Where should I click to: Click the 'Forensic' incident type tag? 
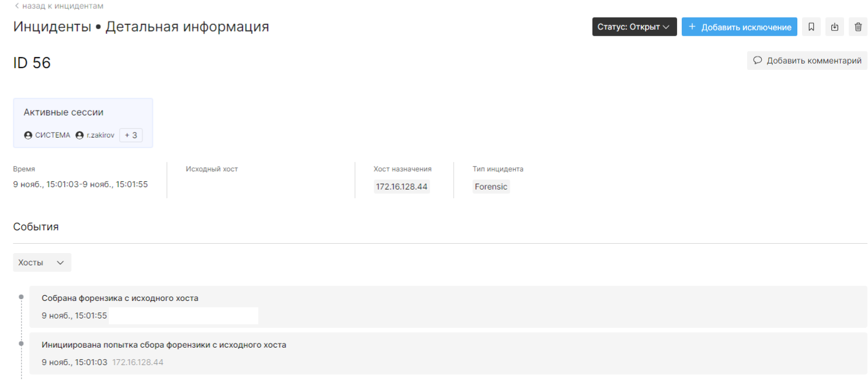click(491, 187)
